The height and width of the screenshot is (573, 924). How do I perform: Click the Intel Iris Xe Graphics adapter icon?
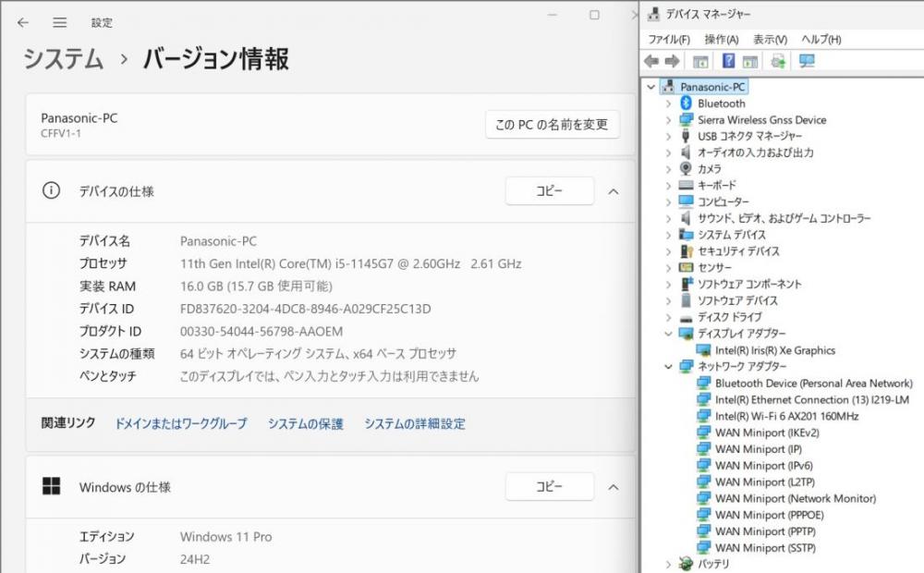pos(703,350)
